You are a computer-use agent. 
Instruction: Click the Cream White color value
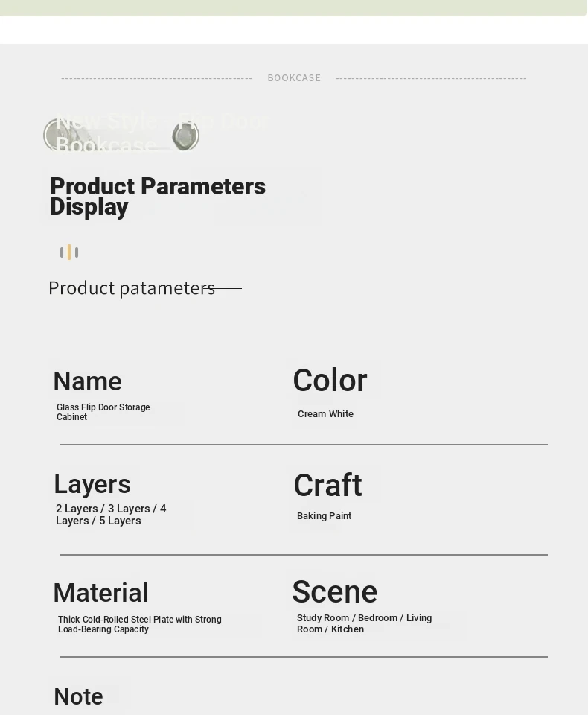(x=325, y=414)
